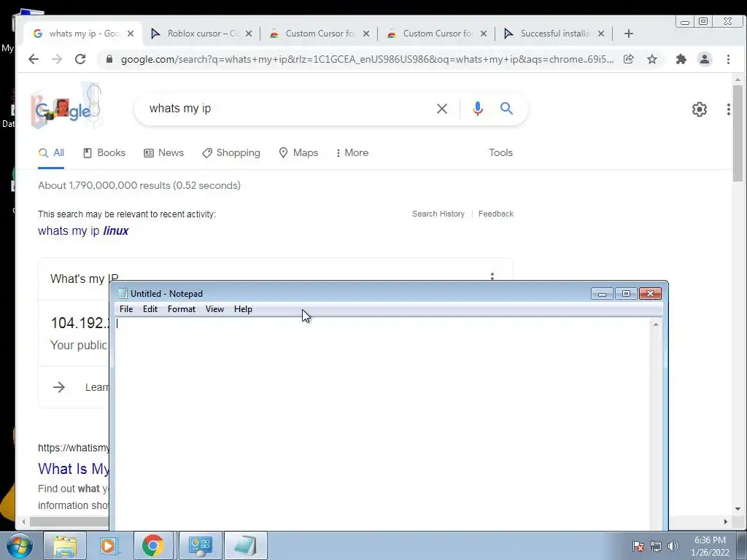Click the result arrow beside Learn
Screen dimensions: 747x560
[59, 387]
